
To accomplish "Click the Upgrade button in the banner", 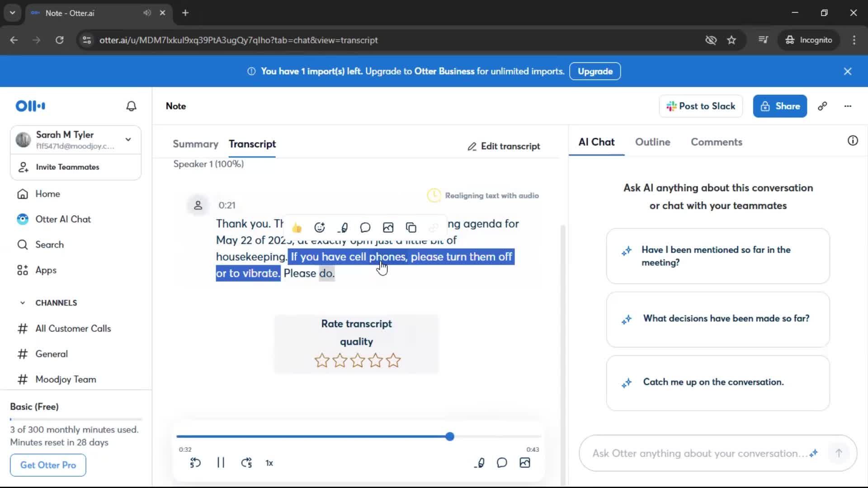I will tap(595, 71).
